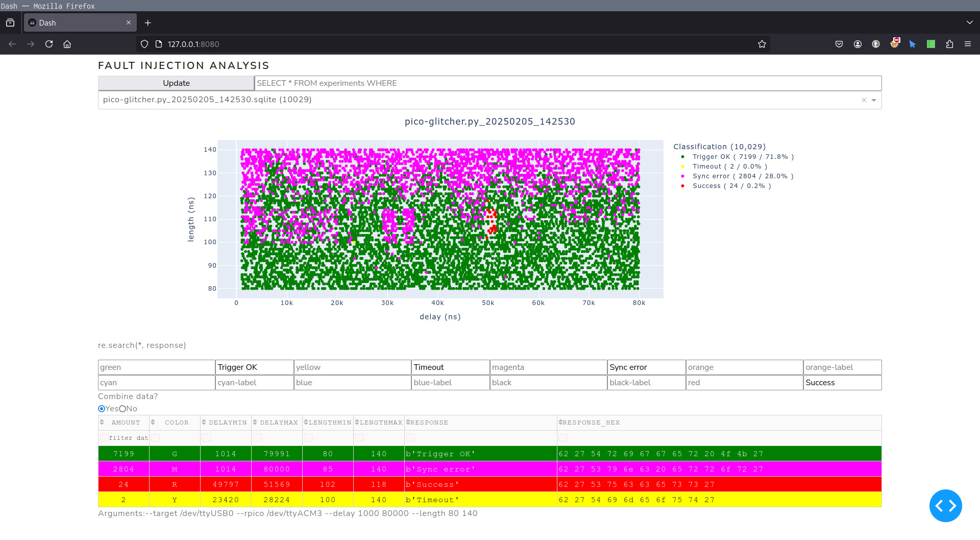Open a new tab with plus icon
Viewport: 980px width, 540px height.
click(x=148, y=22)
